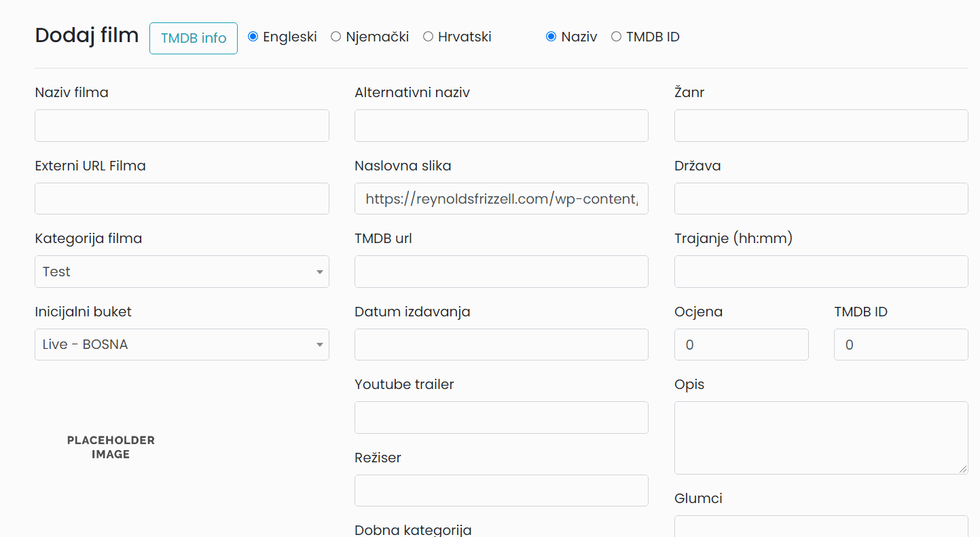Screen dimensions: 980x537
Task: Focus the Naziv filma input field
Action: tap(182, 126)
